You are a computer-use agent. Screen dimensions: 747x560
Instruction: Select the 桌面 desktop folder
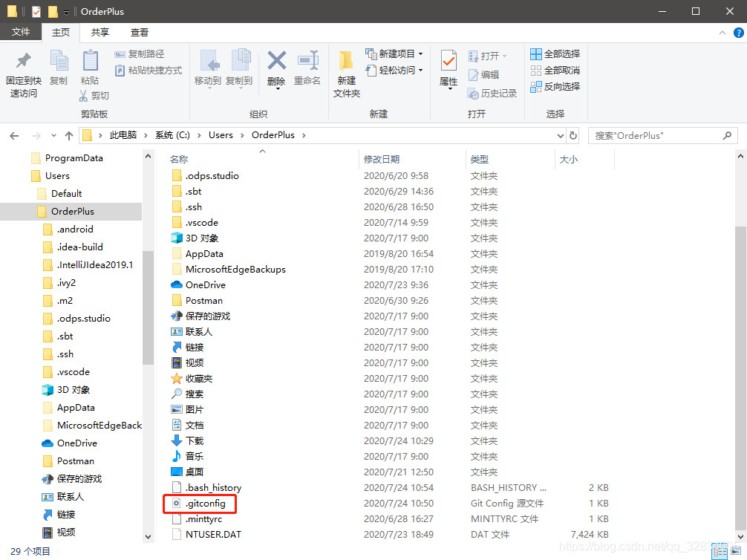187,472
